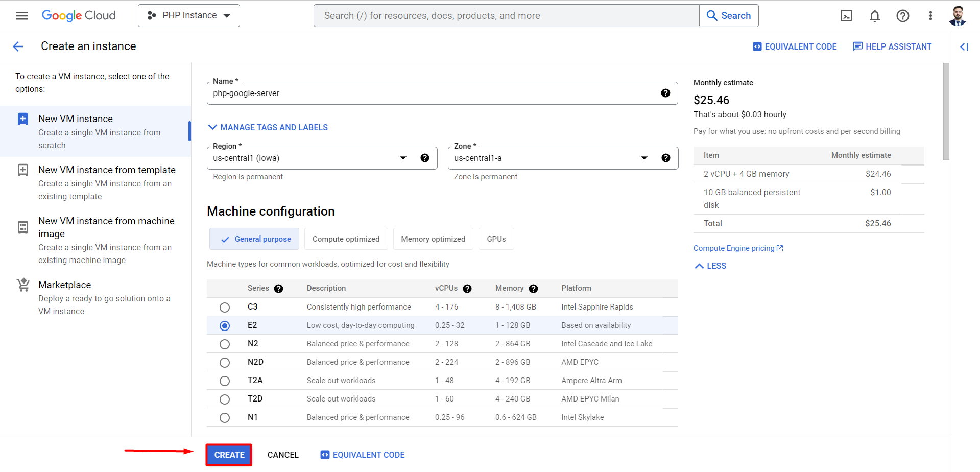Open the main navigation hamburger menu

click(x=22, y=16)
